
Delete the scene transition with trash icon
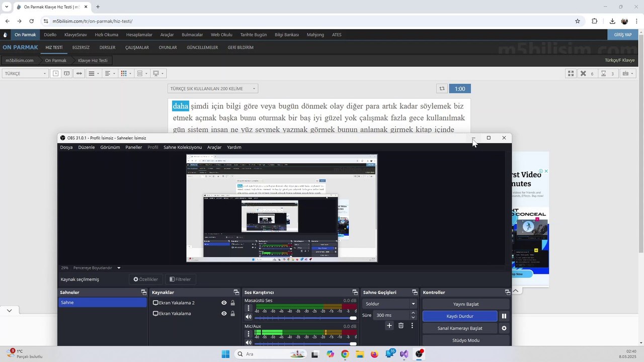401,326
